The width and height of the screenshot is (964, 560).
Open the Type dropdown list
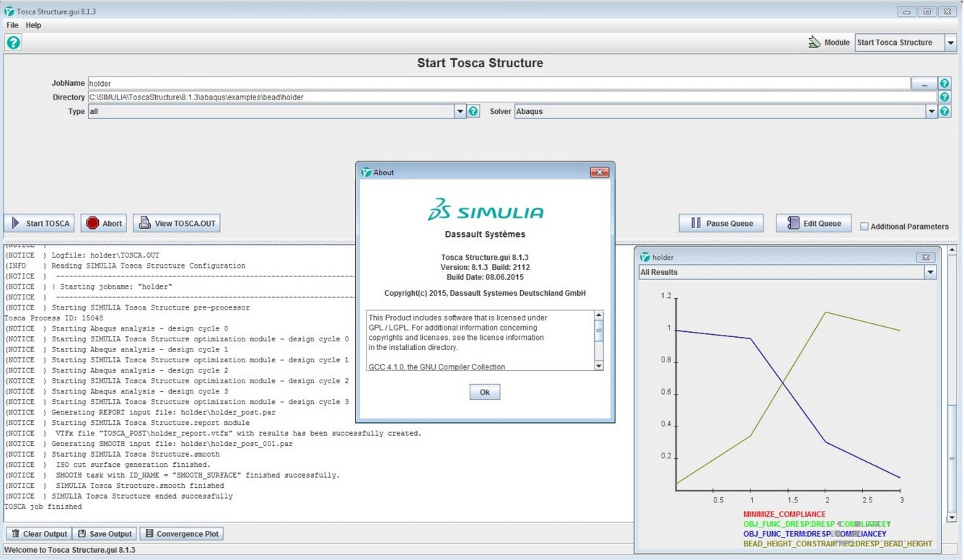tap(460, 111)
